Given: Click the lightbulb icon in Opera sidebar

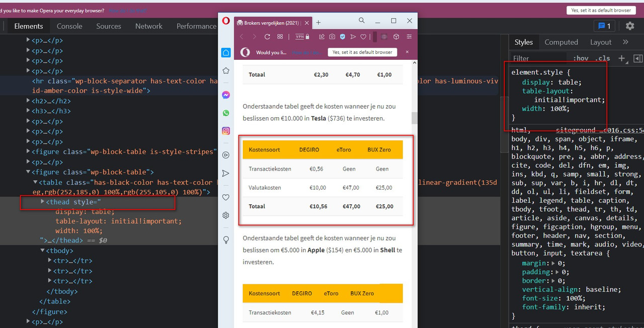Looking at the screenshot, I should pos(226,239).
